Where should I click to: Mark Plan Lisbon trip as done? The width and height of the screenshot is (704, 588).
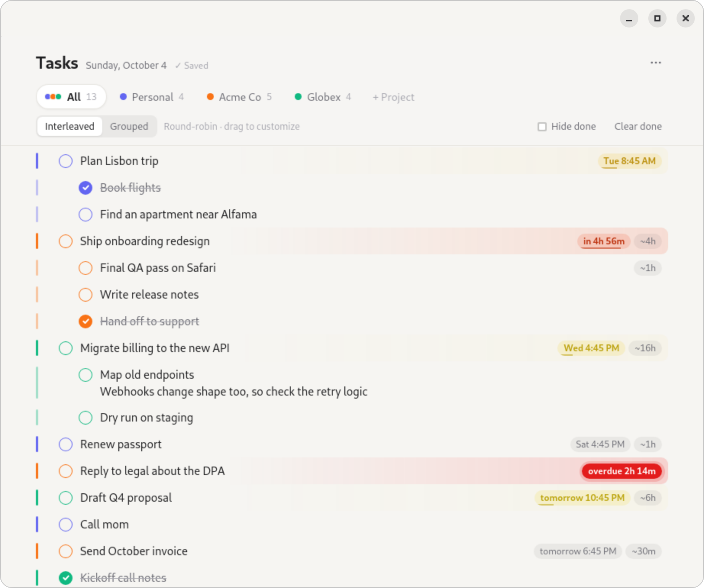[66, 161]
